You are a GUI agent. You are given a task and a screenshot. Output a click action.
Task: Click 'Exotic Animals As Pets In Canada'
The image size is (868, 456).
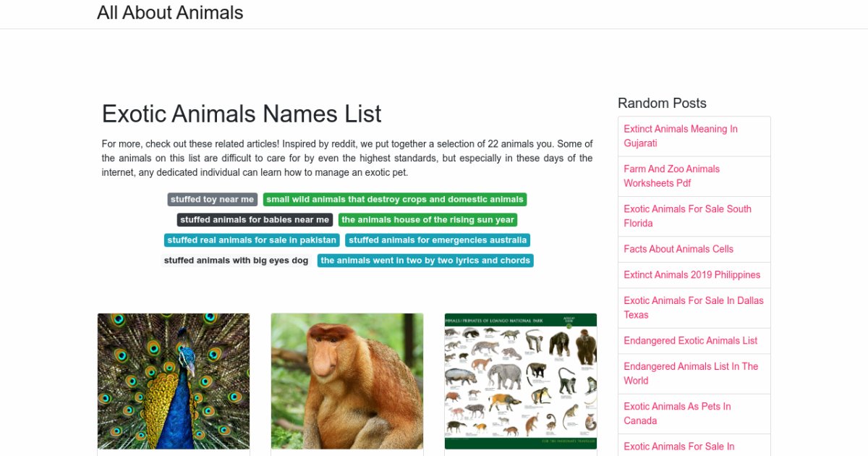point(677,413)
